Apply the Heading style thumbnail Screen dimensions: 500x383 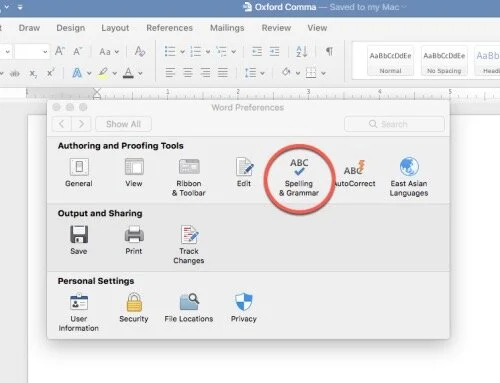[488, 61]
